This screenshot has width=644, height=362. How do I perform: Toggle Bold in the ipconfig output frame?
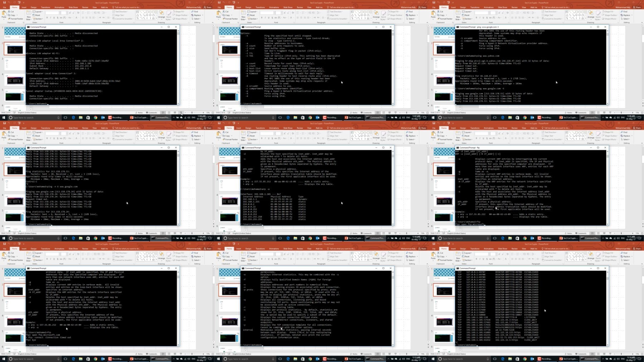[47, 18]
